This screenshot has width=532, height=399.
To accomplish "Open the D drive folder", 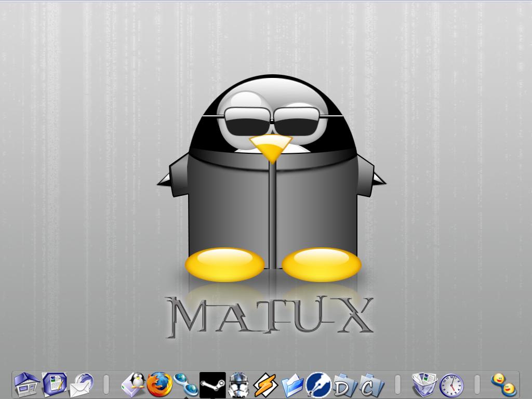I will (345, 385).
